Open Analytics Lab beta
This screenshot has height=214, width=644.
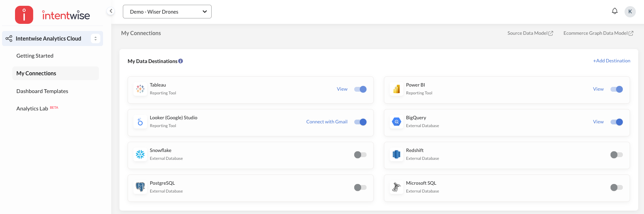(32, 108)
